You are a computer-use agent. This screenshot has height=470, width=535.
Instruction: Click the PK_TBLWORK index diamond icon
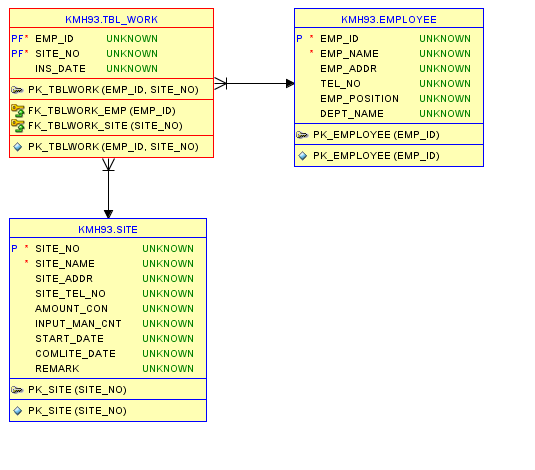click(x=17, y=147)
